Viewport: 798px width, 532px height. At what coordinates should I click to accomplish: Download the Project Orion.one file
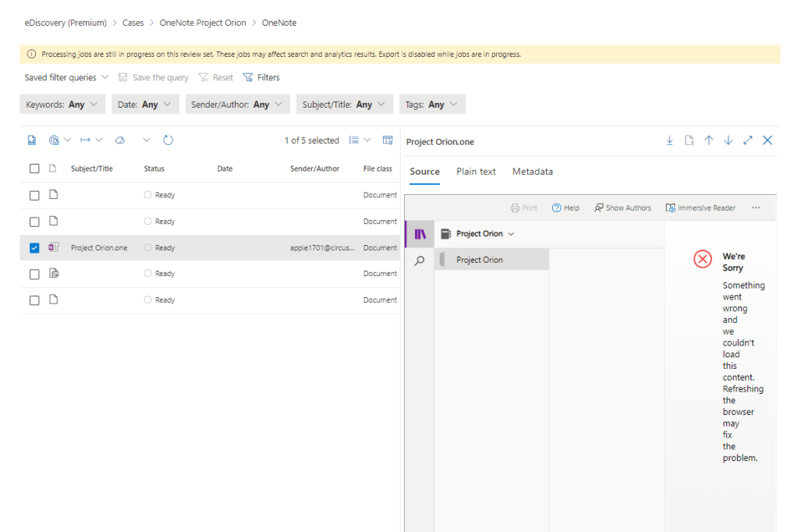tap(669, 140)
